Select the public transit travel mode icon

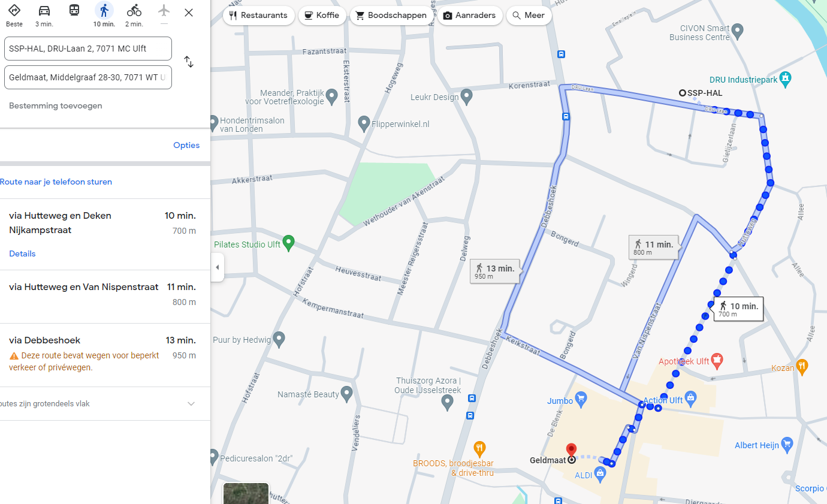tap(74, 11)
